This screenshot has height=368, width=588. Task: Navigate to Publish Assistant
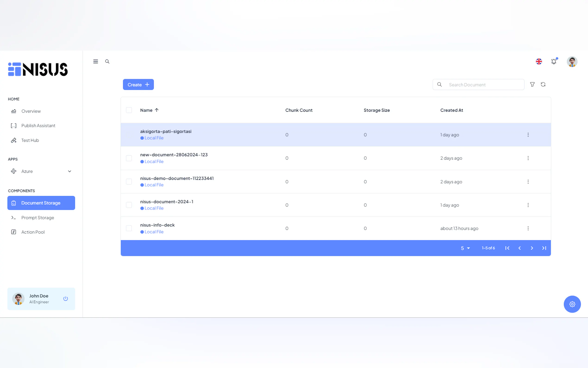pos(38,126)
